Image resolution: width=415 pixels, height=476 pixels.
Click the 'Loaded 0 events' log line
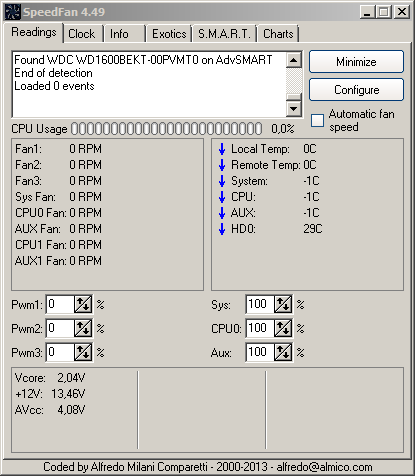pyautogui.click(x=54, y=86)
